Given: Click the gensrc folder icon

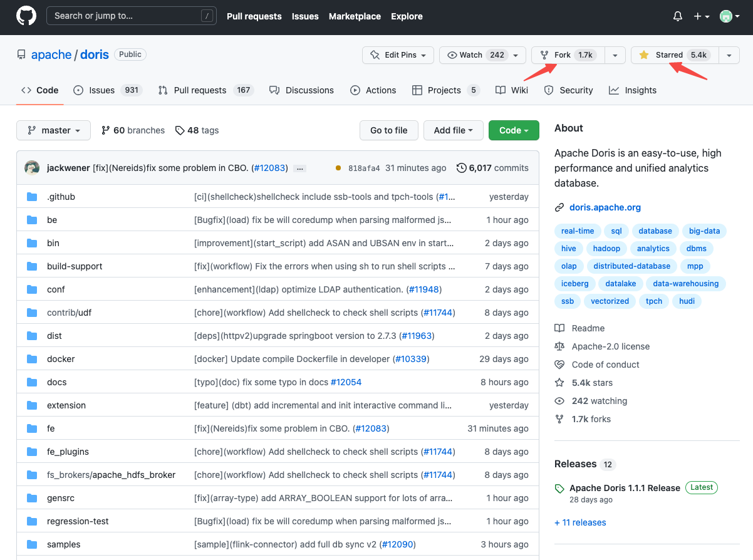Looking at the screenshot, I should coord(33,498).
